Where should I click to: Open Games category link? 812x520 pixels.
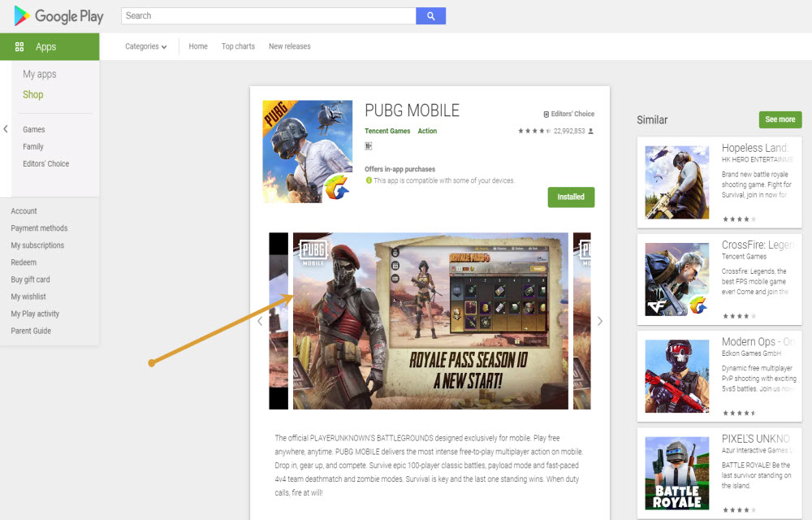click(x=33, y=129)
